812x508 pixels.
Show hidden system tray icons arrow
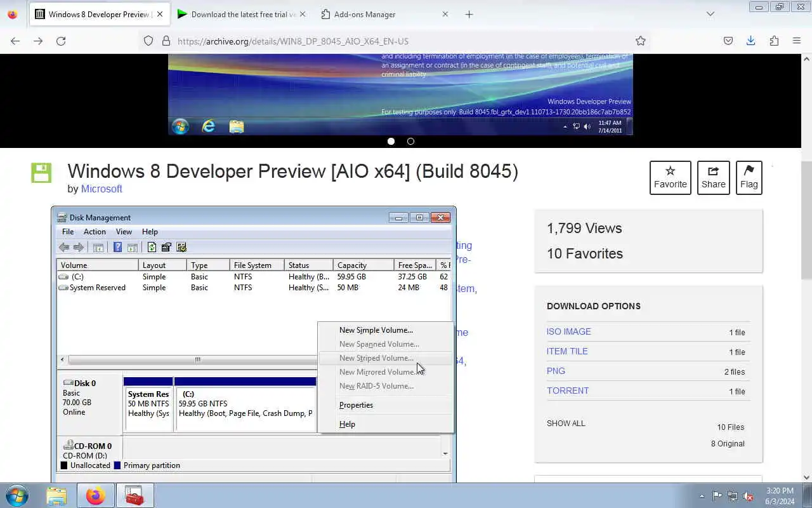[702, 496]
